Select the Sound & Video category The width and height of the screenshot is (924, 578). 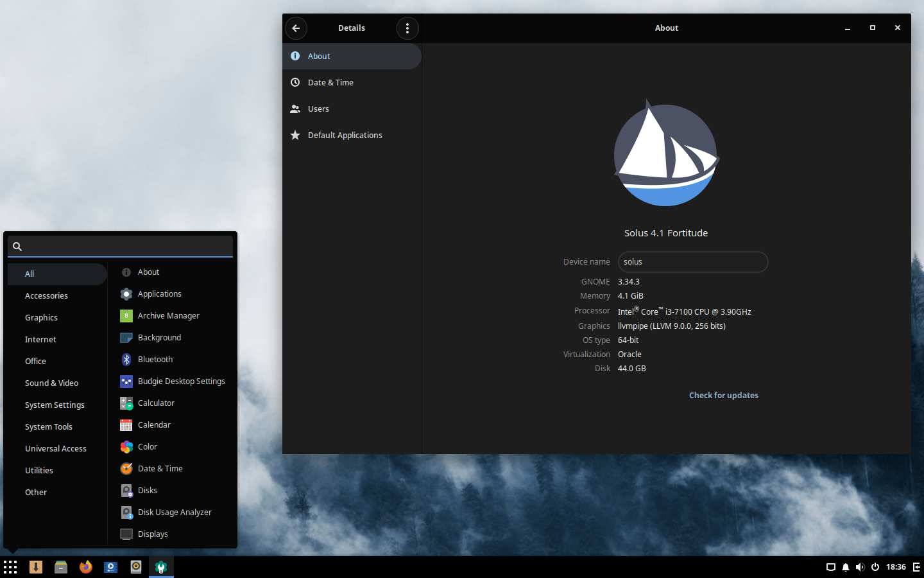pyautogui.click(x=57, y=383)
